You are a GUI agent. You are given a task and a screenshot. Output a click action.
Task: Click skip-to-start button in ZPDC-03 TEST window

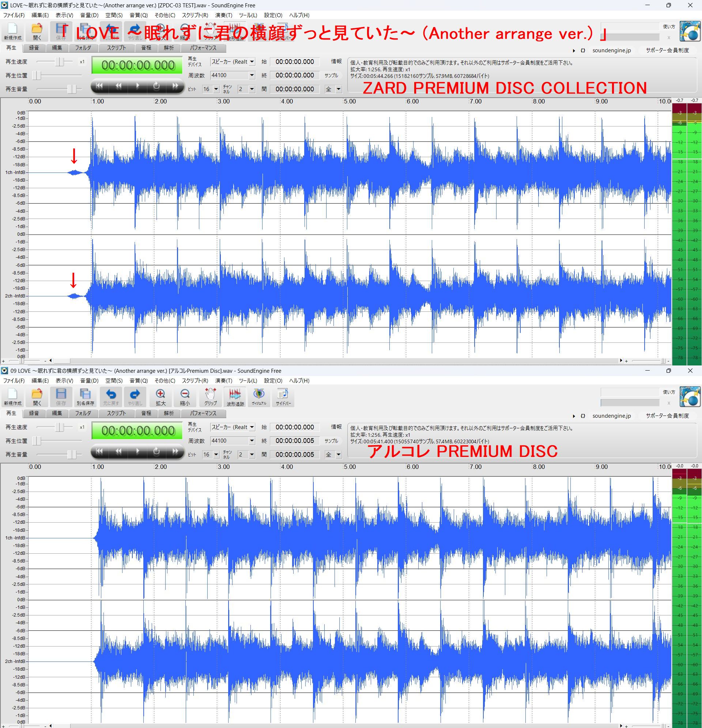tap(99, 86)
